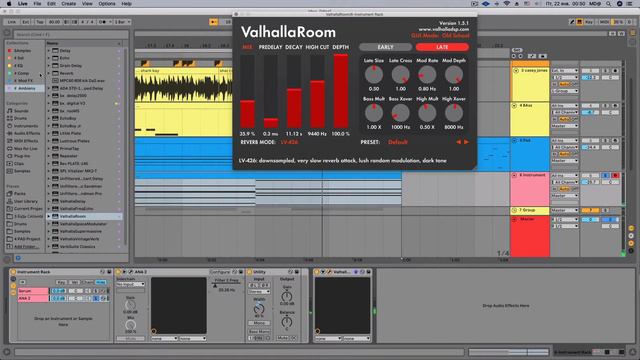Open the 4 BAss track All Ins input dropdown
The width and height of the screenshot is (640, 360).
click(565, 106)
